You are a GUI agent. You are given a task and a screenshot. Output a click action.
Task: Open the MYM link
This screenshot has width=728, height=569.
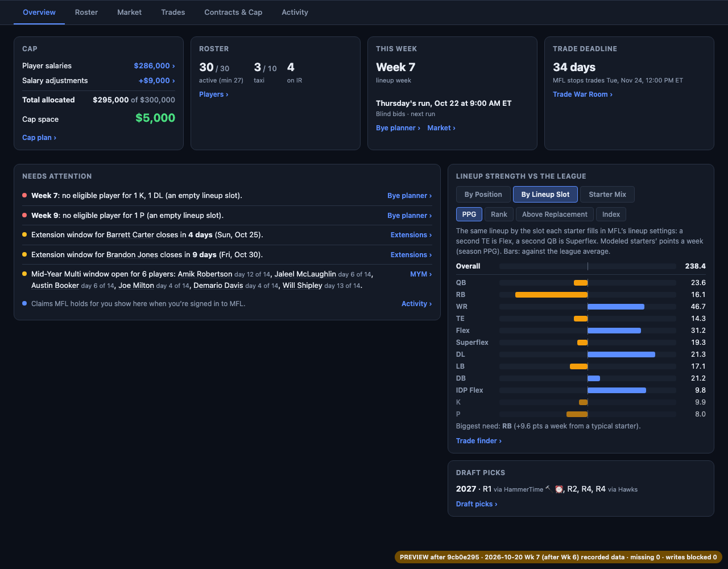point(421,274)
